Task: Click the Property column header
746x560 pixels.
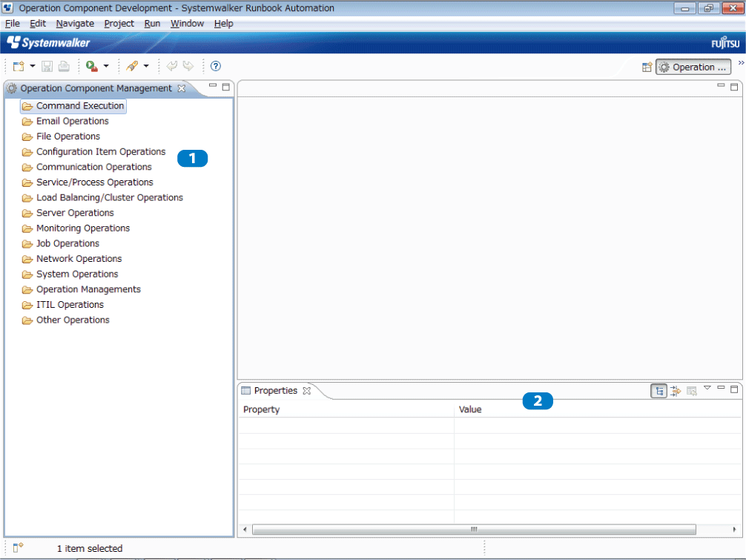Action: point(346,409)
